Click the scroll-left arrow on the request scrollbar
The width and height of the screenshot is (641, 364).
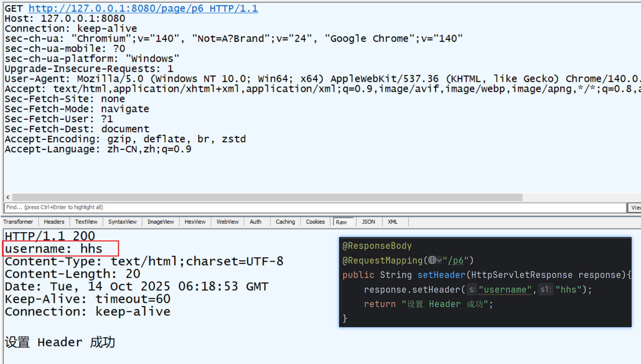[x=8, y=197]
